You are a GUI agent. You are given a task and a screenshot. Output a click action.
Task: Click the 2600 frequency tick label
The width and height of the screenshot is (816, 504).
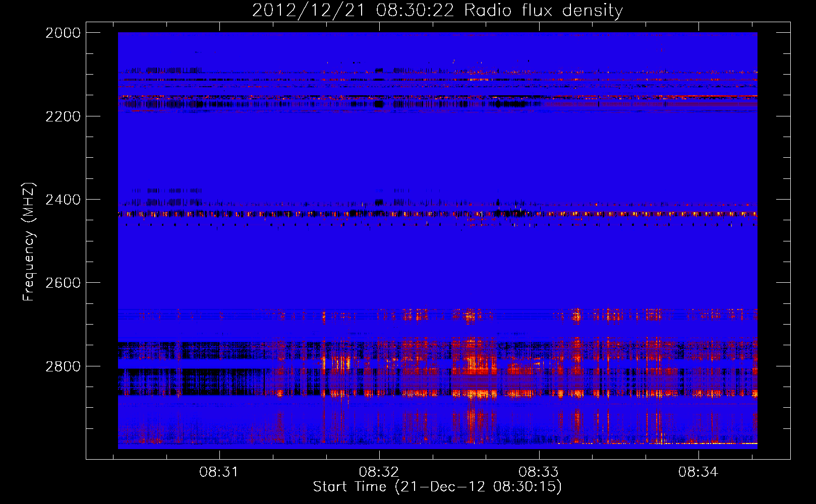point(63,283)
